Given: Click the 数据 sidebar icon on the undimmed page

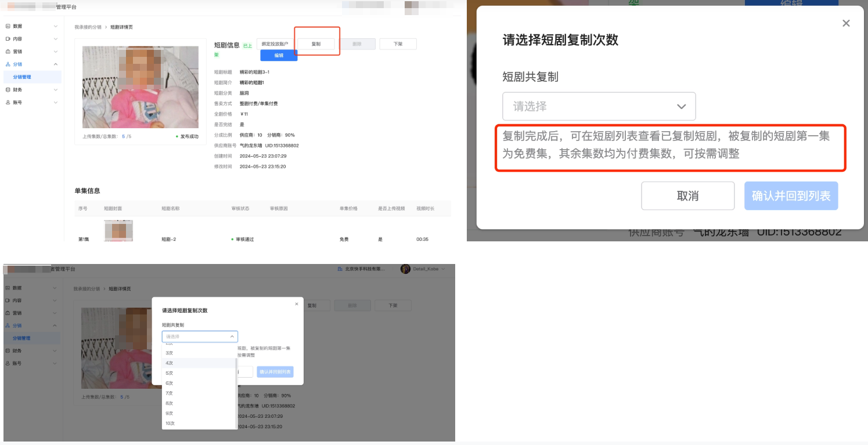Looking at the screenshot, I should [x=8, y=26].
